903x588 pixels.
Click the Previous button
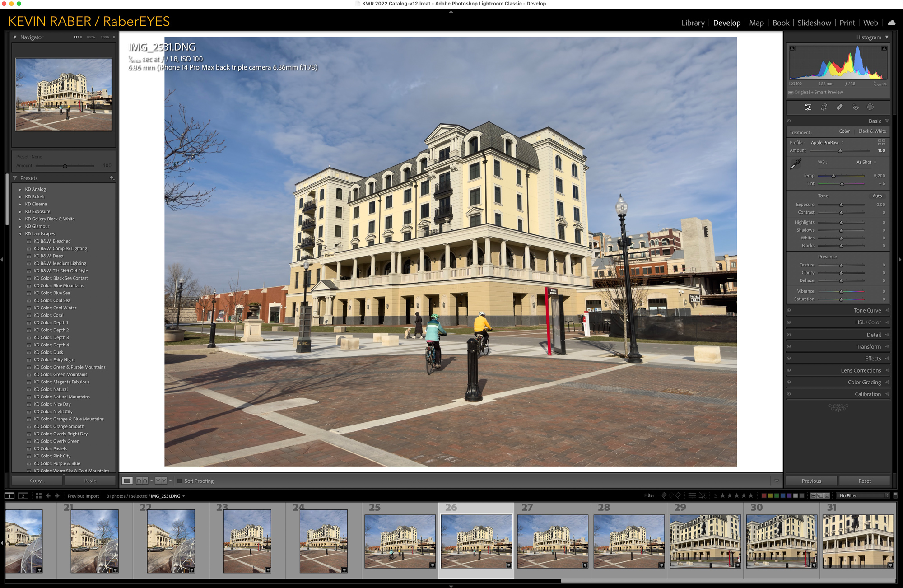click(x=811, y=481)
